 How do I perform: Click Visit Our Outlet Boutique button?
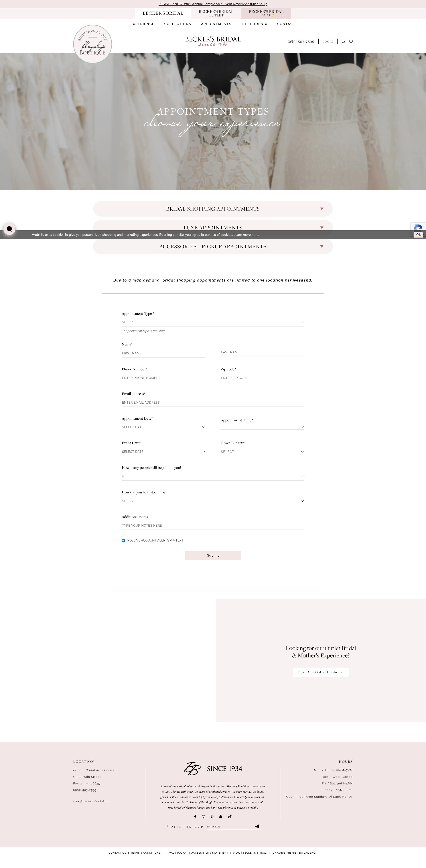[x=321, y=672]
